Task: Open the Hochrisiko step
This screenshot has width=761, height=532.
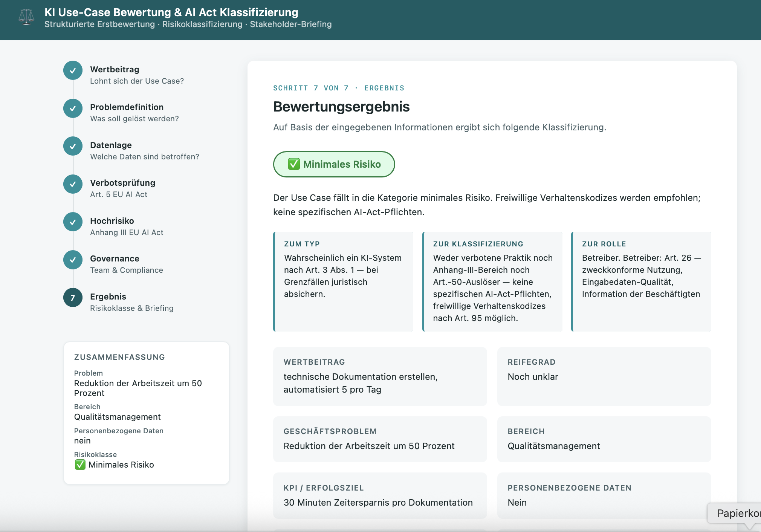Action: pos(112,221)
